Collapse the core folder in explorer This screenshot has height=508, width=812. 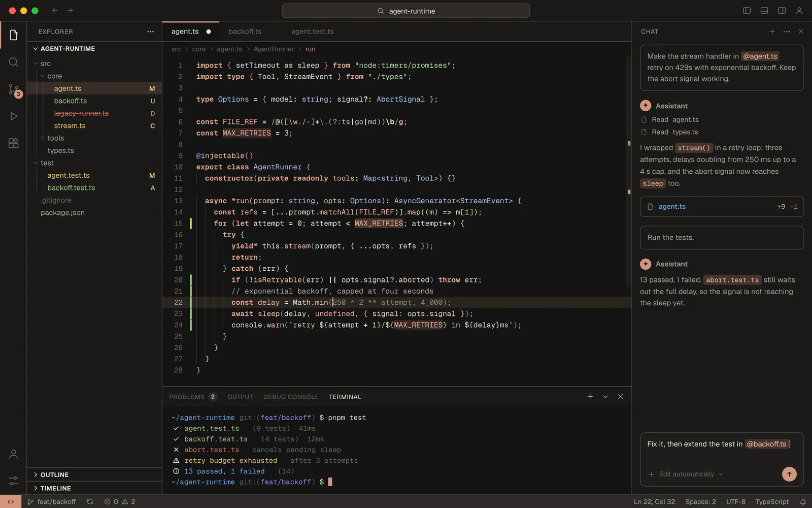coord(94,76)
